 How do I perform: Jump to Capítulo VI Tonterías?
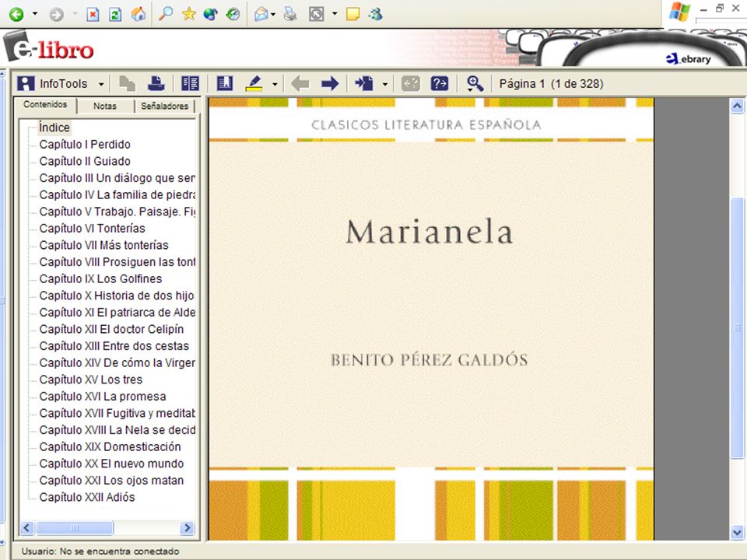click(93, 228)
